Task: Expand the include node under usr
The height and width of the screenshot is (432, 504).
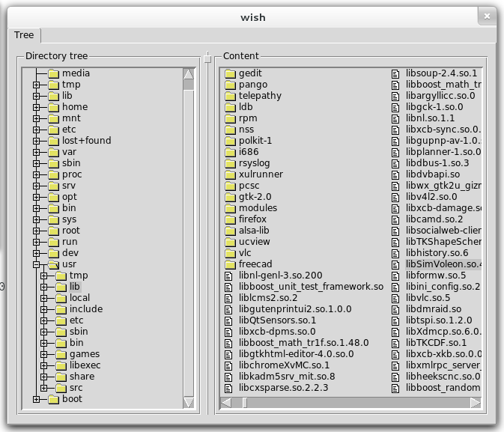Action: [x=44, y=309]
